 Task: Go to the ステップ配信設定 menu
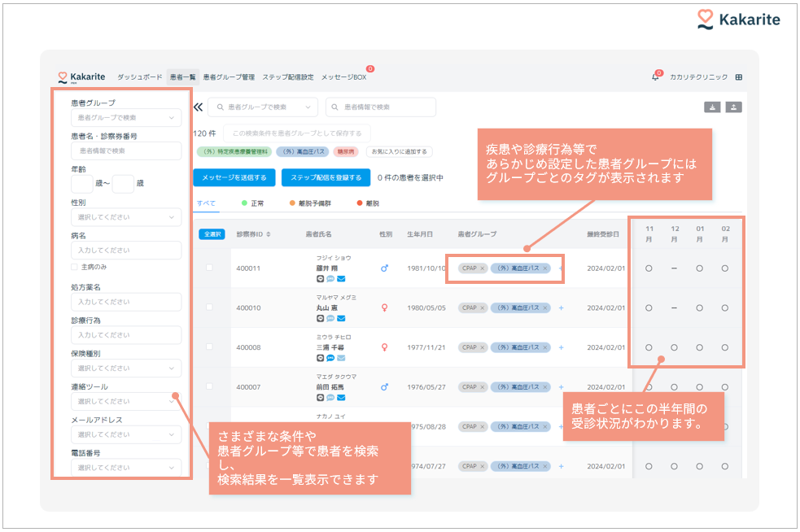[x=287, y=77]
